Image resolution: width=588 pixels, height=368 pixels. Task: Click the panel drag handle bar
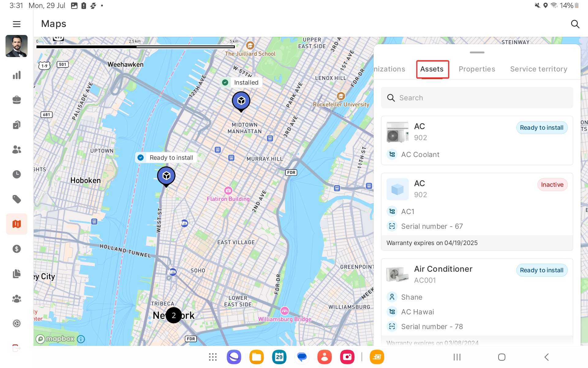tap(477, 52)
